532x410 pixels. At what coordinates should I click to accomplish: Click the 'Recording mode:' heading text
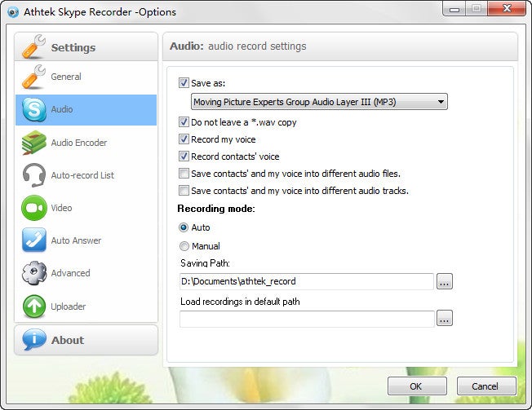point(216,209)
